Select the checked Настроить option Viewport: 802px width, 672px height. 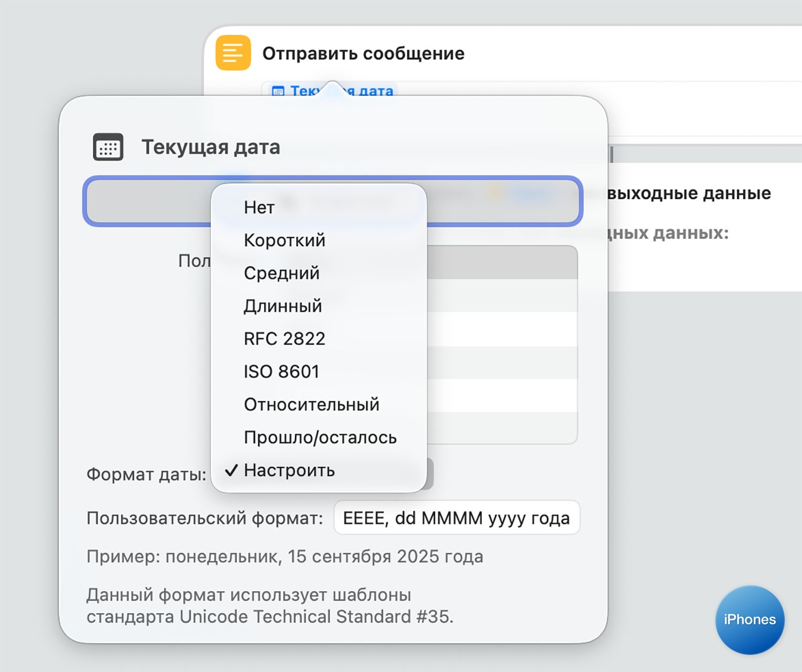tap(289, 470)
